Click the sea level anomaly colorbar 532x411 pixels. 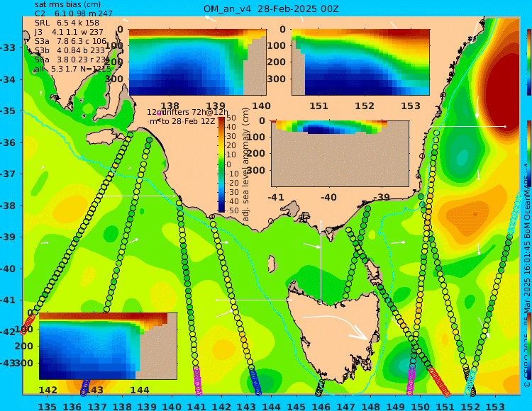click(x=221, y=164)
